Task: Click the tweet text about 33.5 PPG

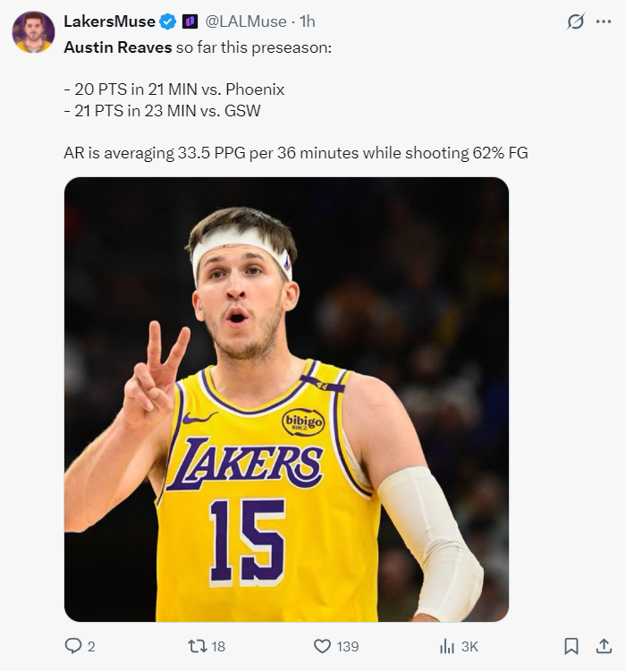Action: click(295, 153)
